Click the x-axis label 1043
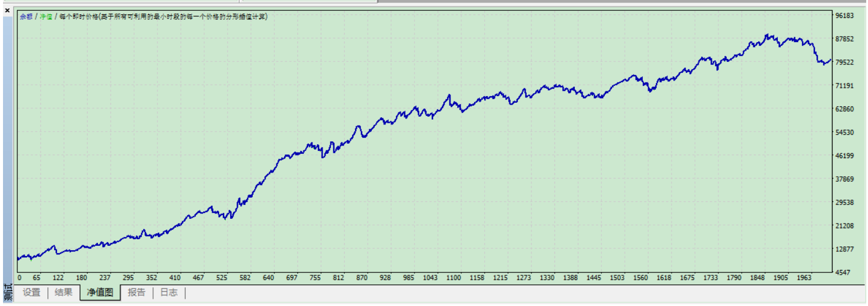This screenshot has height=306, width=868. [x=430, y=278]
